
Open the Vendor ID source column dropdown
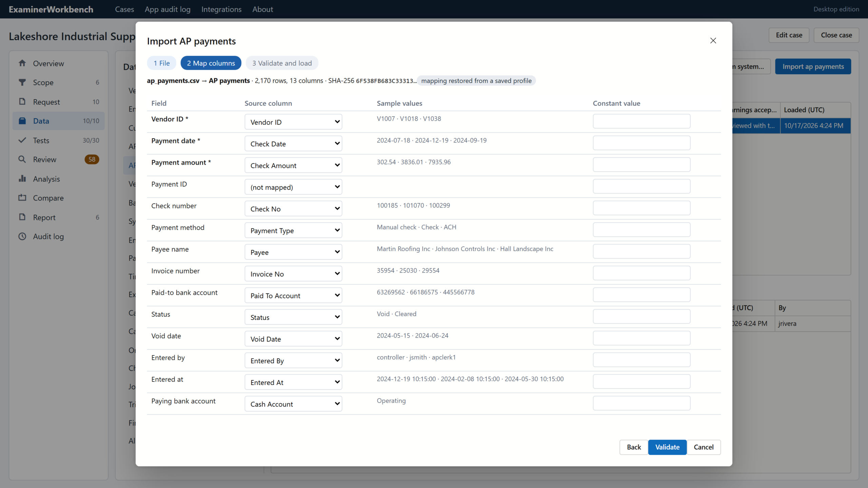293,122
